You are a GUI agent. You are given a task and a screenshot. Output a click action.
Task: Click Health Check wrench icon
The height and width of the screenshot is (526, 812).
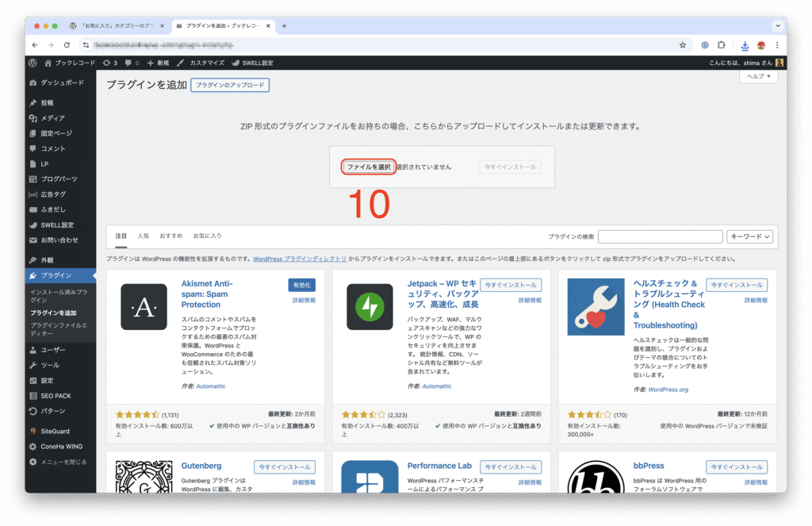pos(596,307)
